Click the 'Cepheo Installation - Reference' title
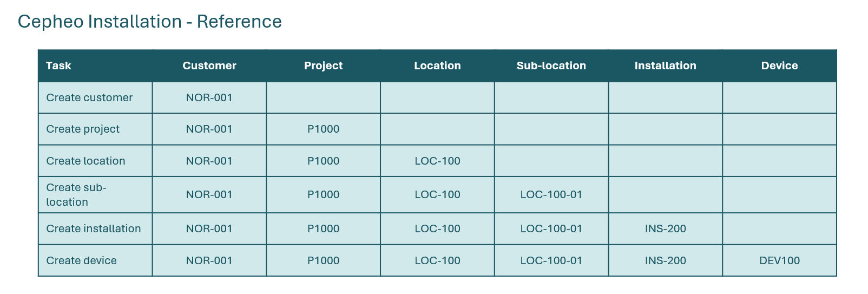 coord(150,22)
